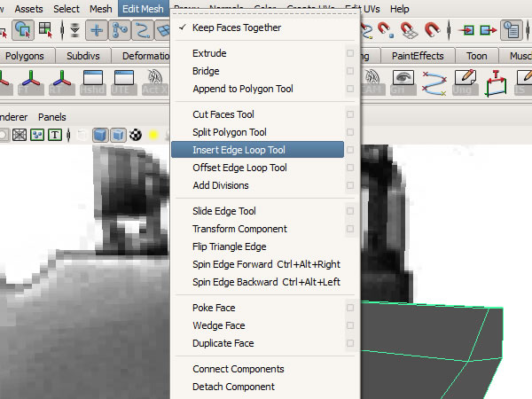Click the eye shelf icon

pos(403,82)
